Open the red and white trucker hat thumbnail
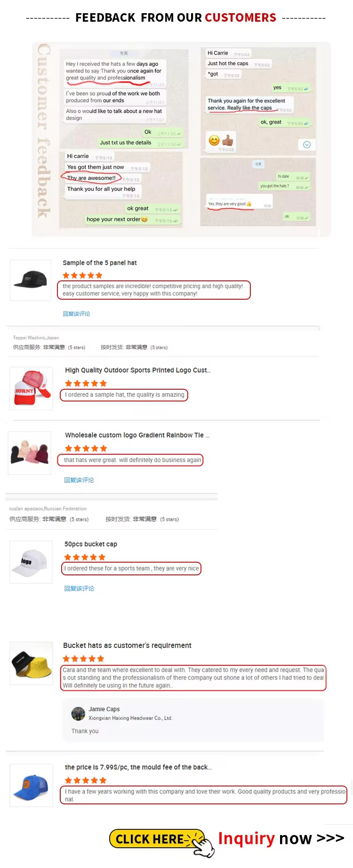The width and height of the screenshot is (353, 868). tap(31, 388)
